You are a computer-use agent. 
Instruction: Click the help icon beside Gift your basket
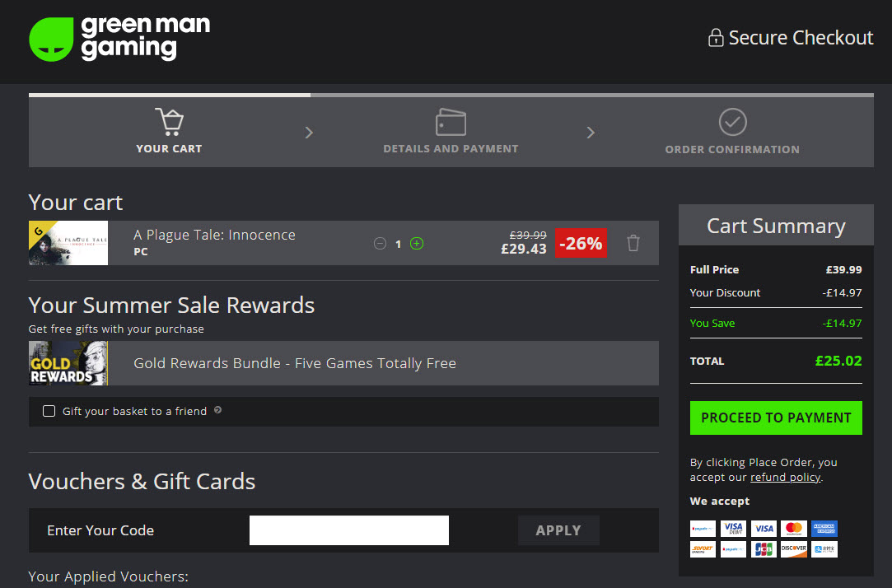217,410
